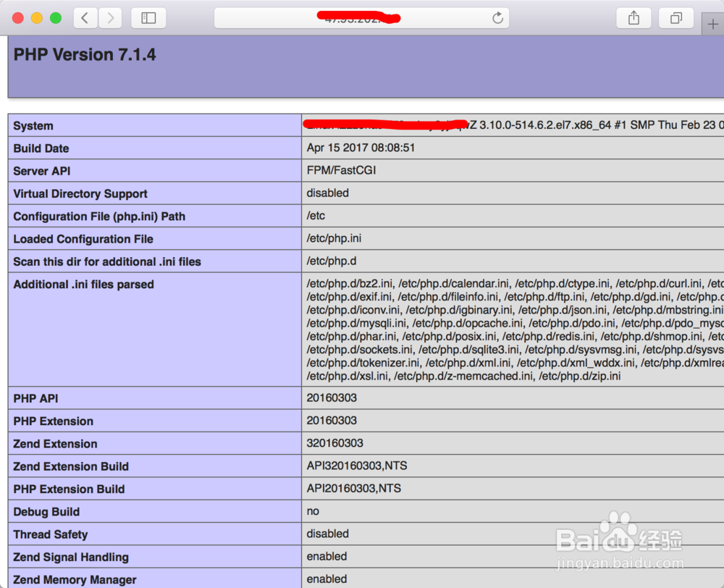Select the /etc path value
The width and height of the screenshot is (724, 588).
point(316,216)
